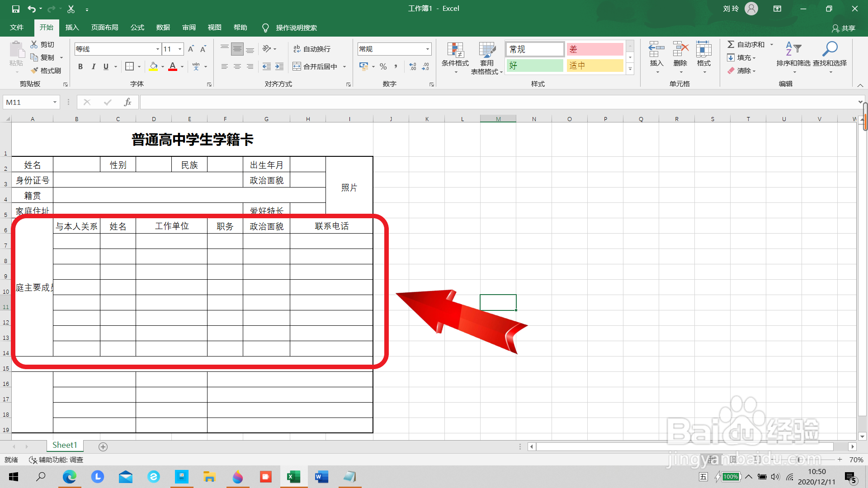Toggle bold formatting

[x=80, y=66]
